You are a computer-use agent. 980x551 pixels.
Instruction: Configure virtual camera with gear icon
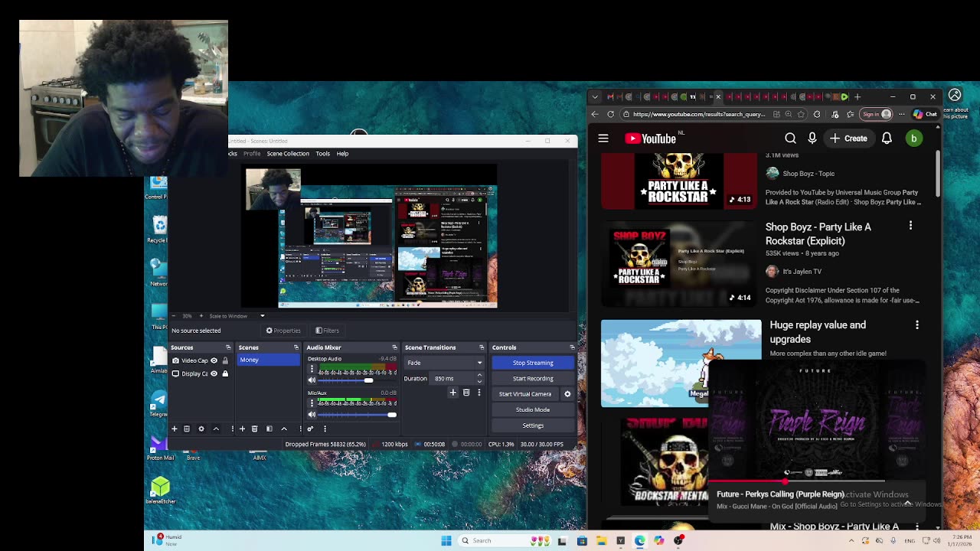pos(567,393)
